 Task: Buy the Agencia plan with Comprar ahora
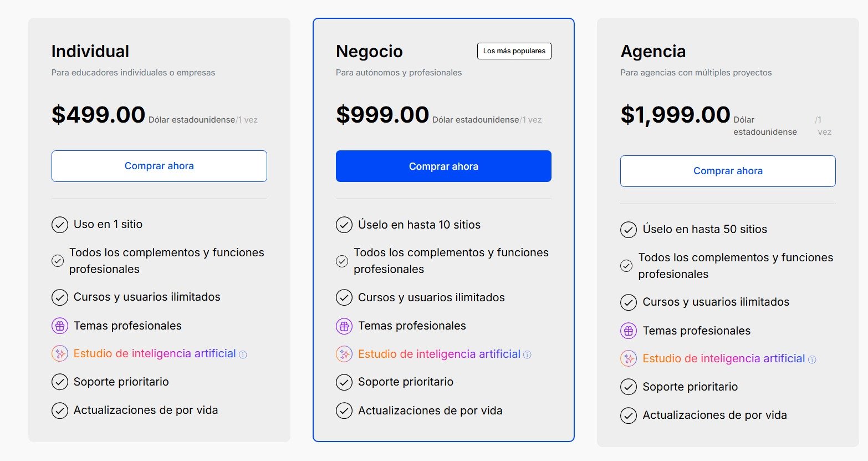[728, 171]
